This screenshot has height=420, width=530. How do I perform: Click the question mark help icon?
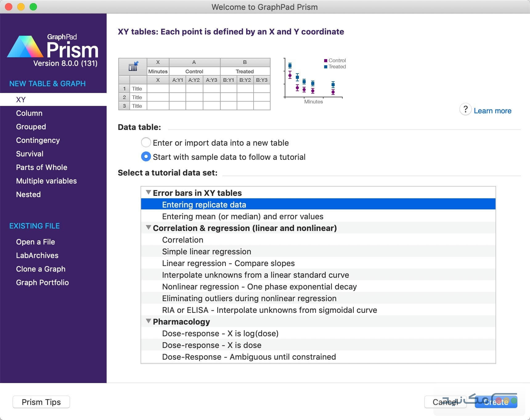(x=465, y=109)
